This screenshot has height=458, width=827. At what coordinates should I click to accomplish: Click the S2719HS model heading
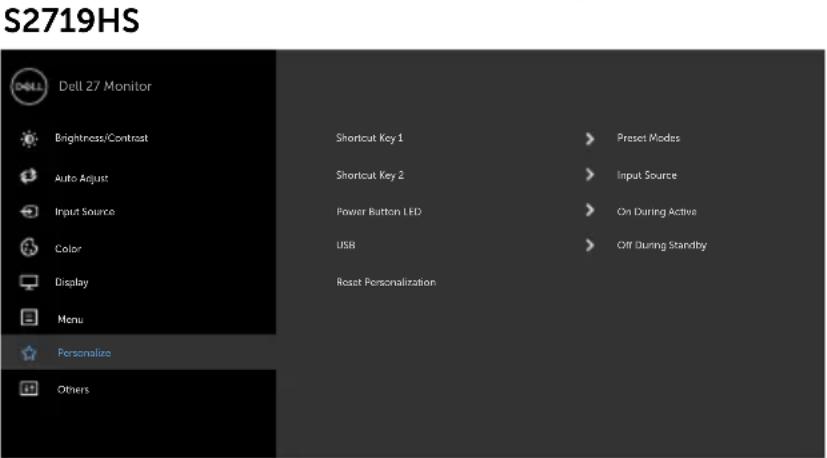click(71, 21)
